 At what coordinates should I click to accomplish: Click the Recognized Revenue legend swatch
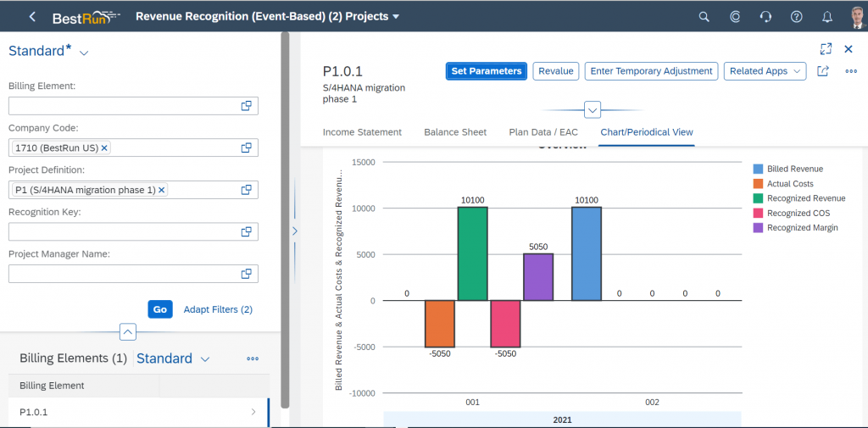(758, 198)
